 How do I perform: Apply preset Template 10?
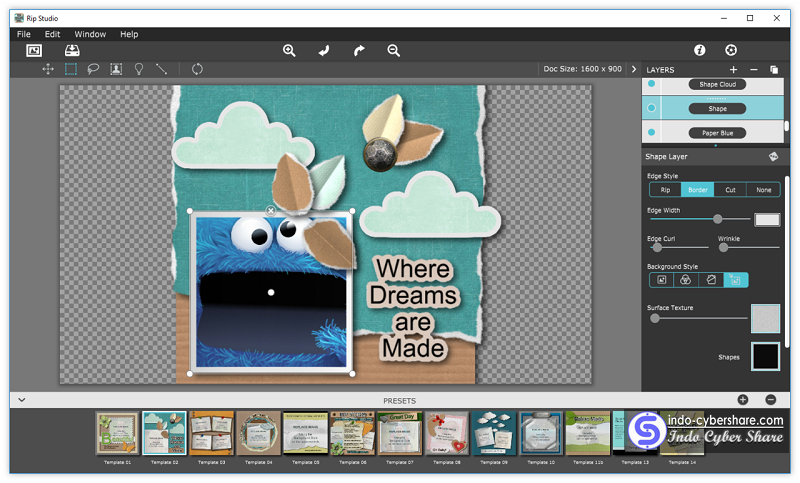541,434
